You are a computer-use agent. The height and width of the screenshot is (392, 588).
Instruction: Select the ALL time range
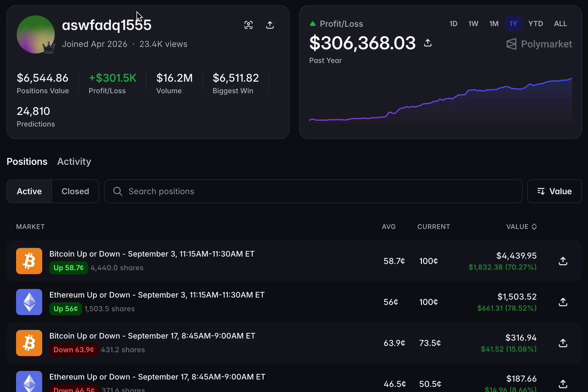coord(561,23)
